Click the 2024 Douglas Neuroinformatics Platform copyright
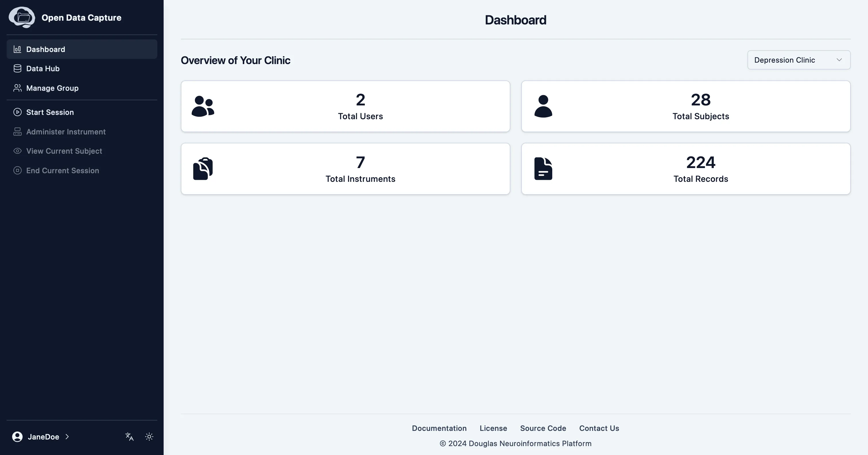The image size is (868, 455). (516, 444)
